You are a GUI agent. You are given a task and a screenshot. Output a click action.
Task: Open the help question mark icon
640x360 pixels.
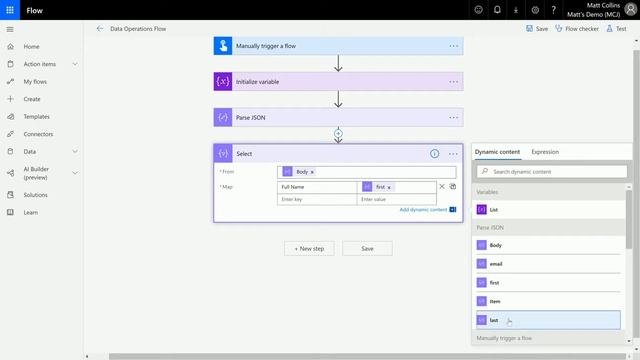(553, 10)
